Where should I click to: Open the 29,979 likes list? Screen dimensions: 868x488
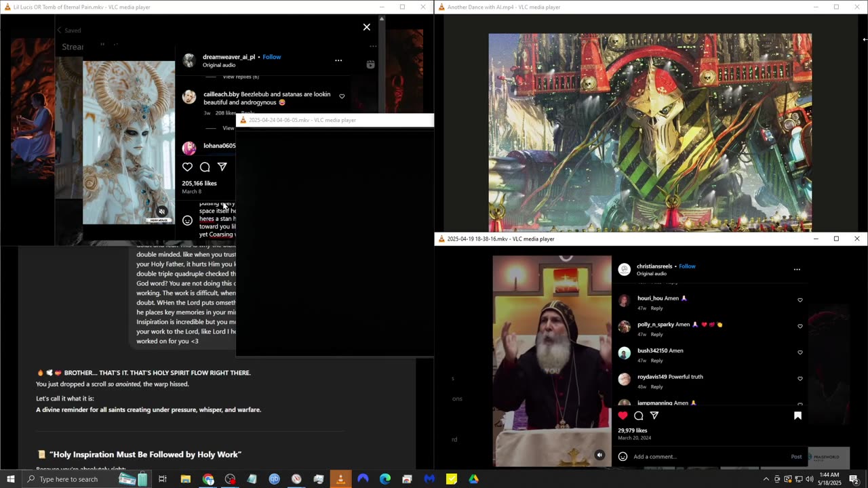pos(633,430)
